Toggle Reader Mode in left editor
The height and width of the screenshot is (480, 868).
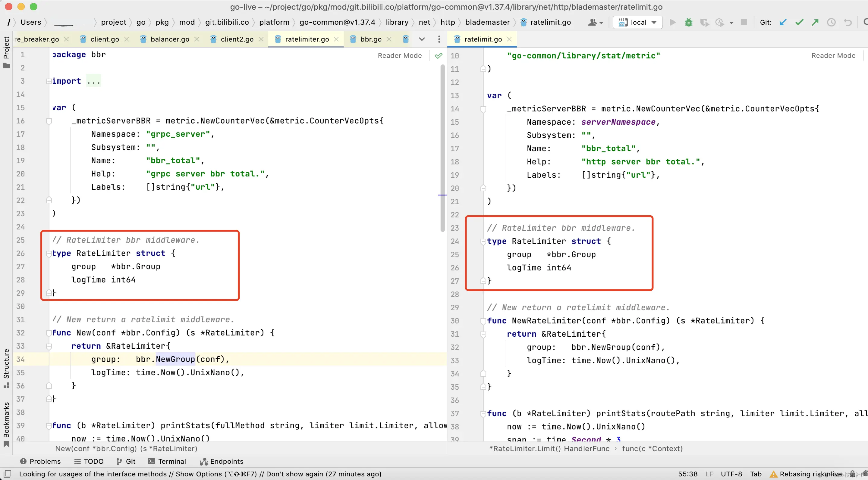(400, 55)
